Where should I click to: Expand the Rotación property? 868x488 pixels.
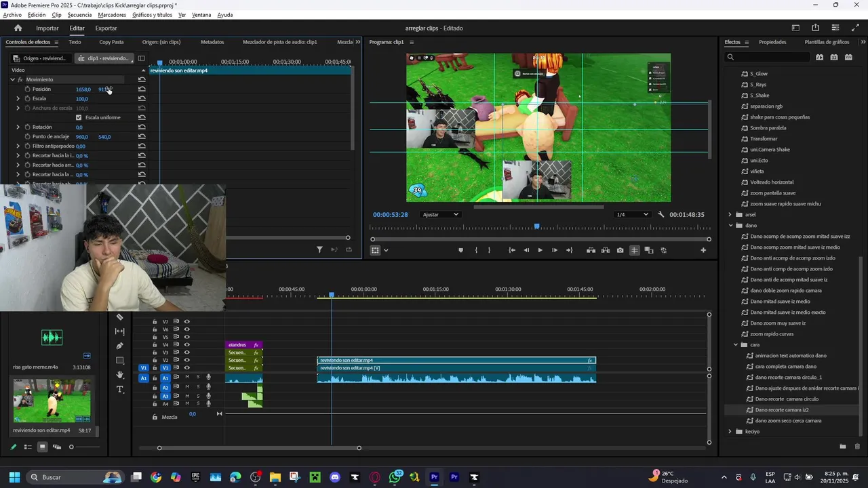point(18,127)
